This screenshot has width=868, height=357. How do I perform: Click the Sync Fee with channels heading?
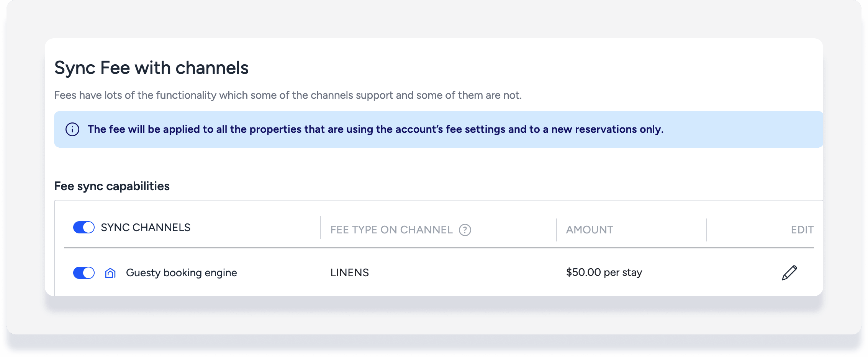click(x=151, y=68)
